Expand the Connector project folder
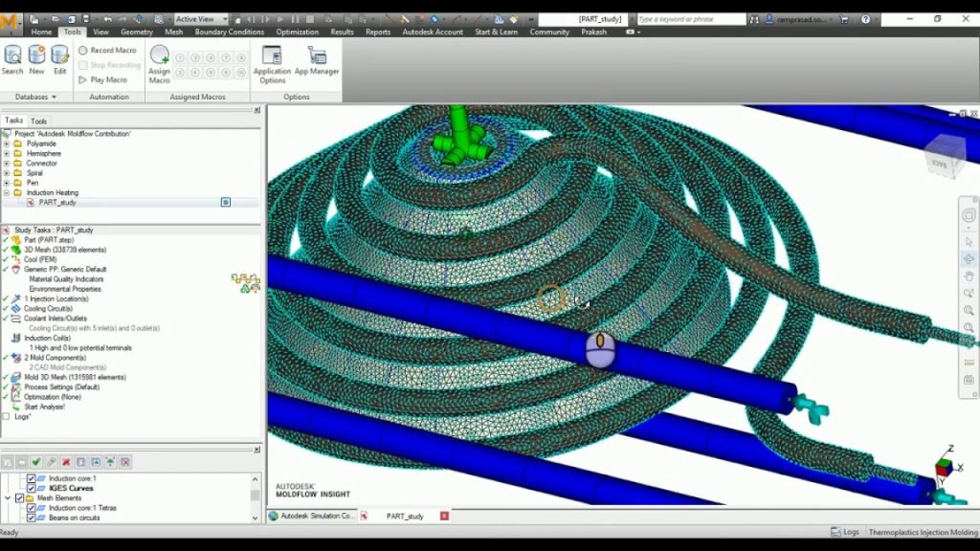Screen dimensions: 980x551 tap(7, 163)
